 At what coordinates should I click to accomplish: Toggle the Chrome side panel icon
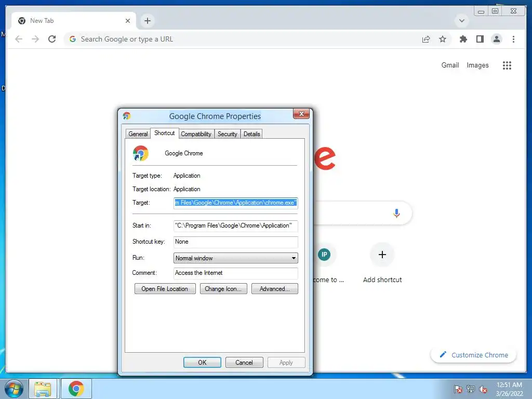pyautogui.click(x=480, y=39)
